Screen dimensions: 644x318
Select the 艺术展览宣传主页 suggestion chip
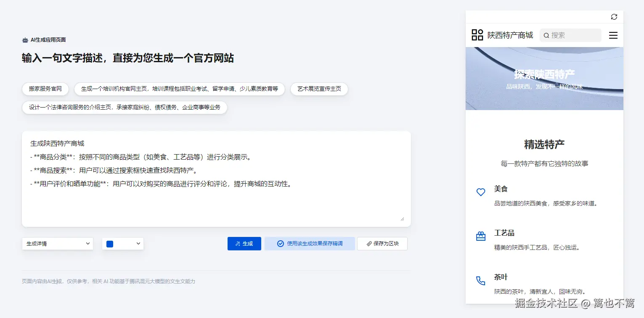point(319,89)
